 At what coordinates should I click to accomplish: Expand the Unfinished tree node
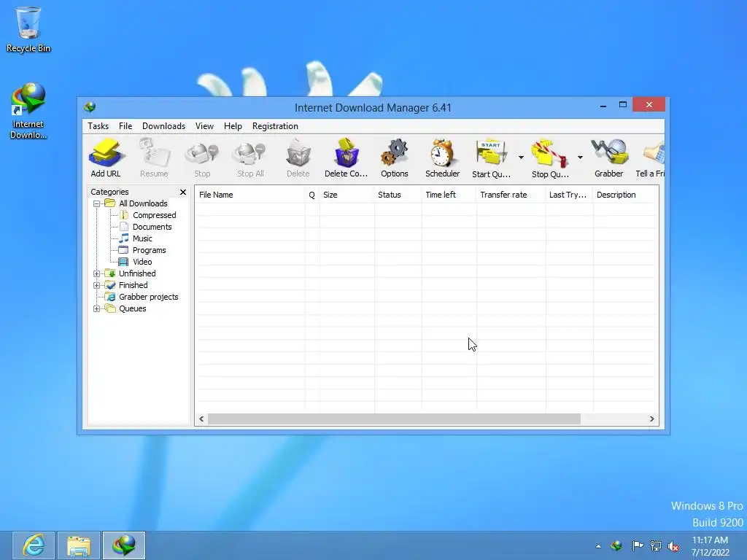coord(97,273)
